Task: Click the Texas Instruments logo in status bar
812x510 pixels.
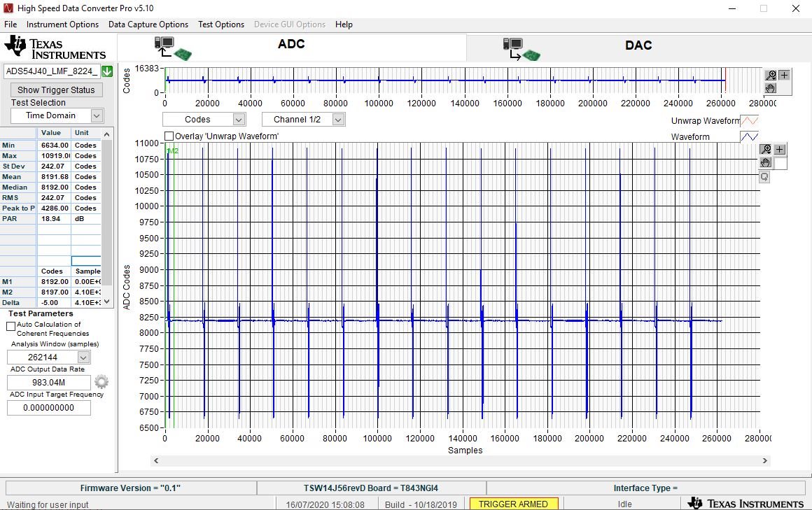Action: click(745, 503)
